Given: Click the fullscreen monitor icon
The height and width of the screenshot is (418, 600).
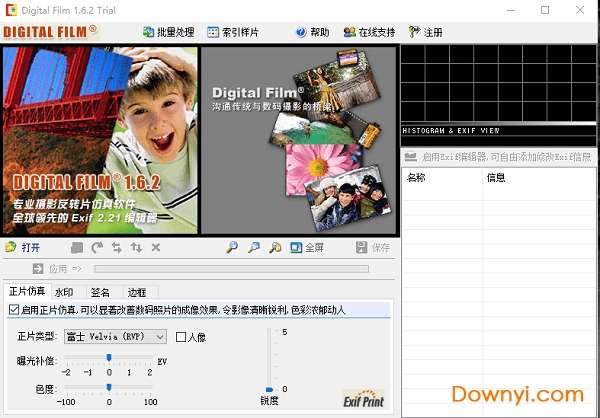Looking at the screenshot, I should (296, 248).
